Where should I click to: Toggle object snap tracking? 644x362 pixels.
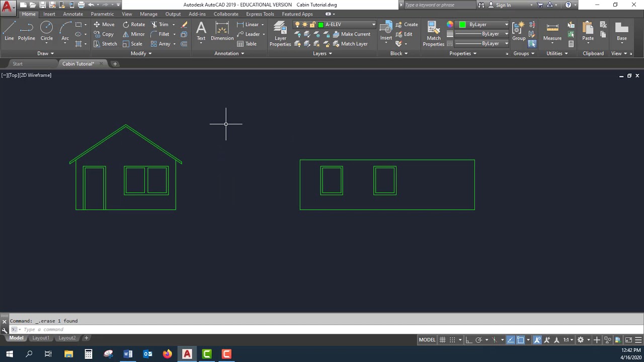pos(511,340)
